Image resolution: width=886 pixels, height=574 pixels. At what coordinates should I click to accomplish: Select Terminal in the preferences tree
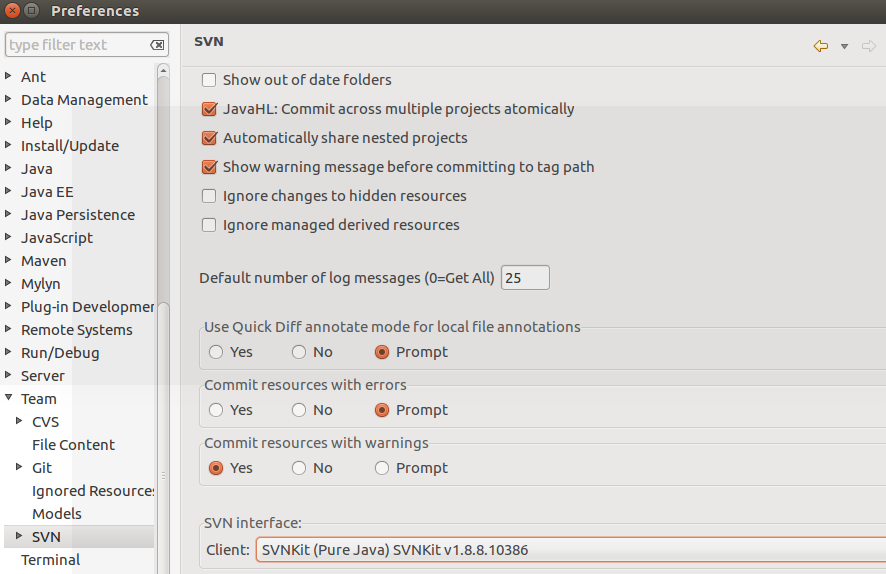coord(50,560)
